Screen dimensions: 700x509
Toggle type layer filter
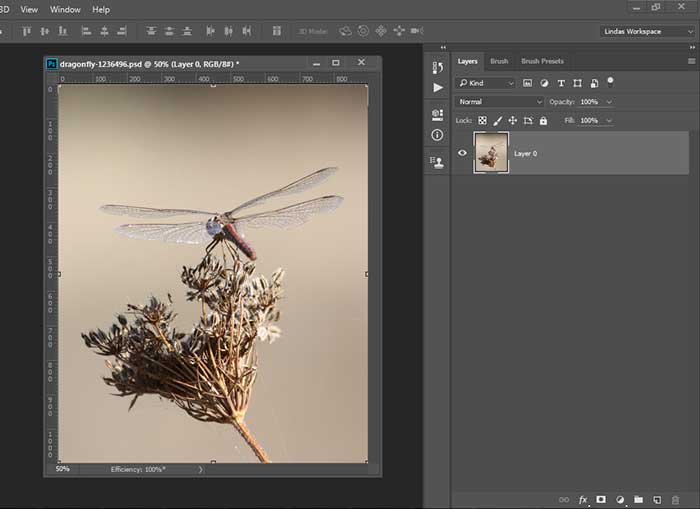(561, 83)
